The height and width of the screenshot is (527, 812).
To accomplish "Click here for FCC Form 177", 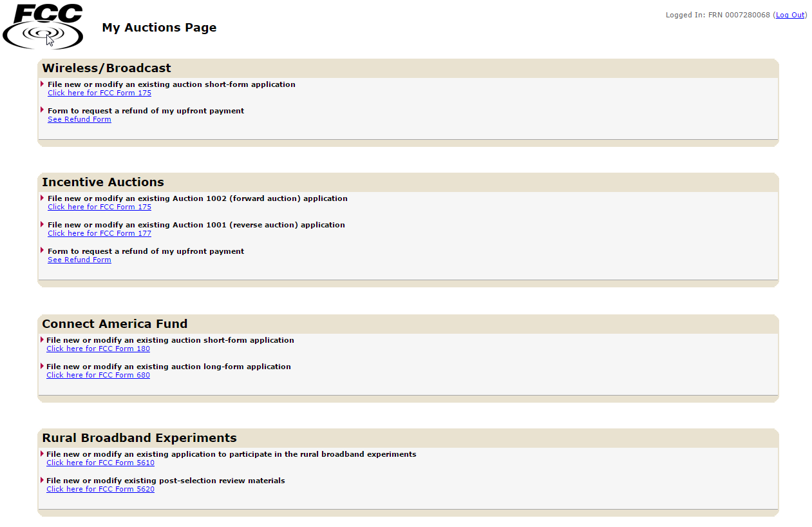I will coord(99,234).
